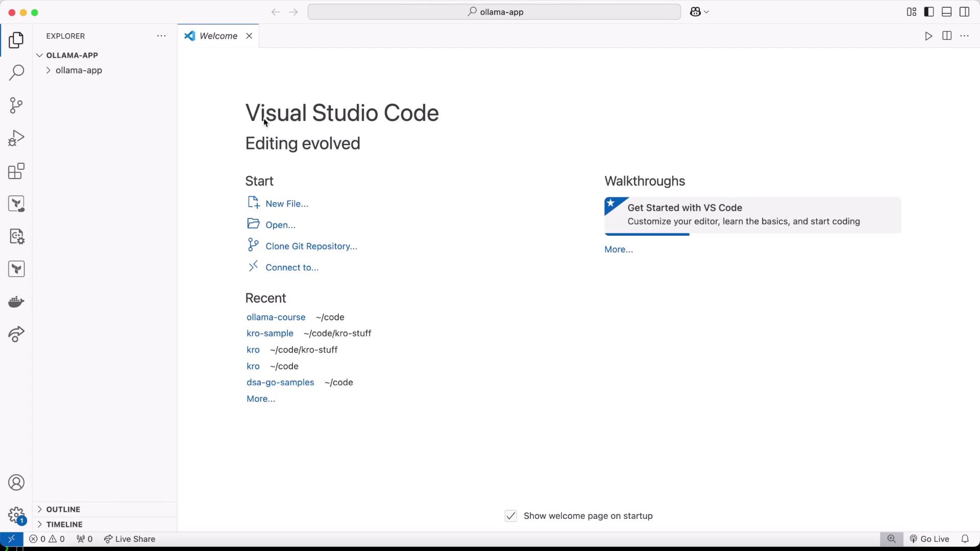Expand the OUTLINE section
The image size is (980, 551).
coord(105,509)
